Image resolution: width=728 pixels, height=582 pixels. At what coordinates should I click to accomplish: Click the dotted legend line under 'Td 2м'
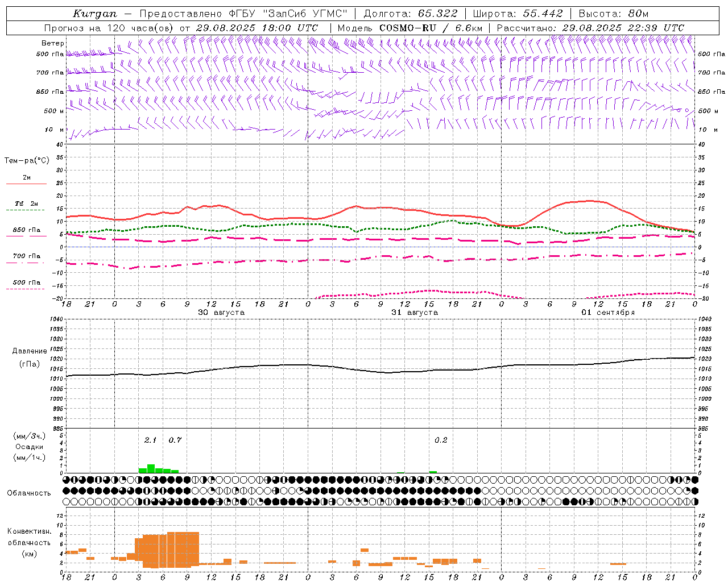(25, 210)
